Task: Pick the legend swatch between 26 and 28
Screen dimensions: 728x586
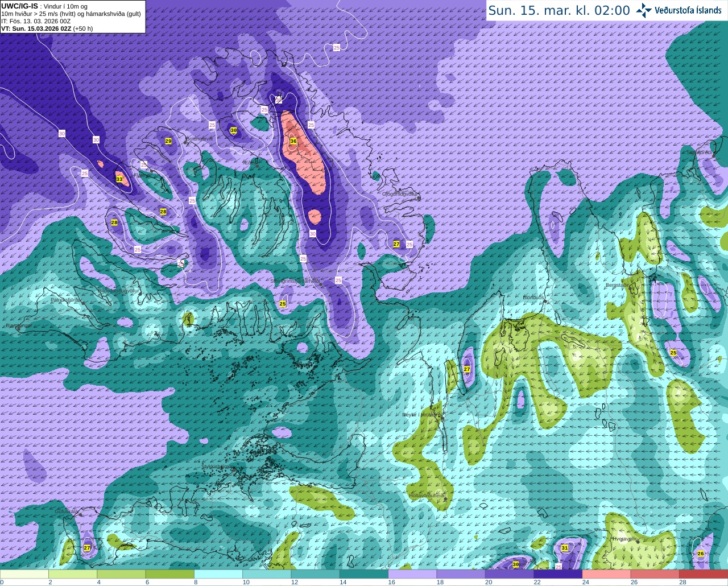Action: coord(655,574)
